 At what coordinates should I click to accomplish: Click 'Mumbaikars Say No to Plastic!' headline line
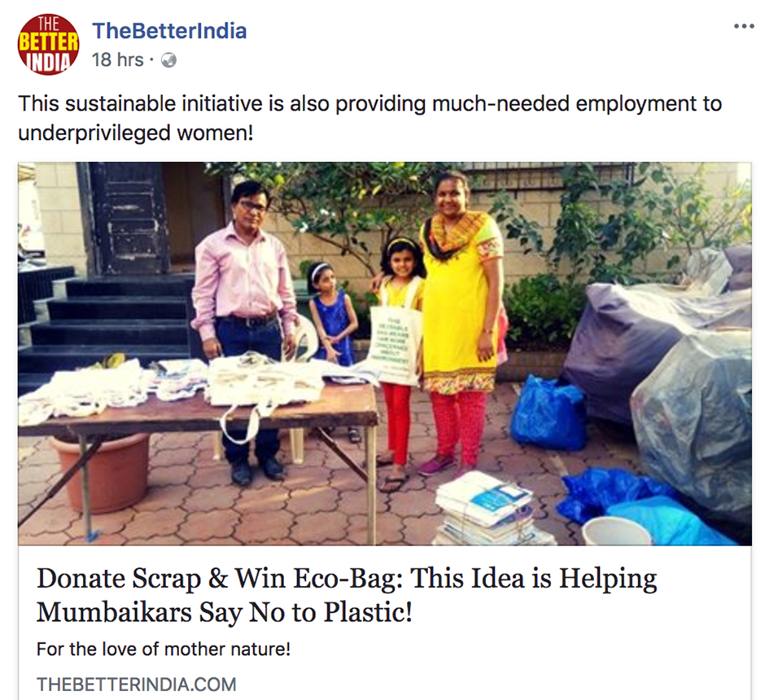(224, 612)
